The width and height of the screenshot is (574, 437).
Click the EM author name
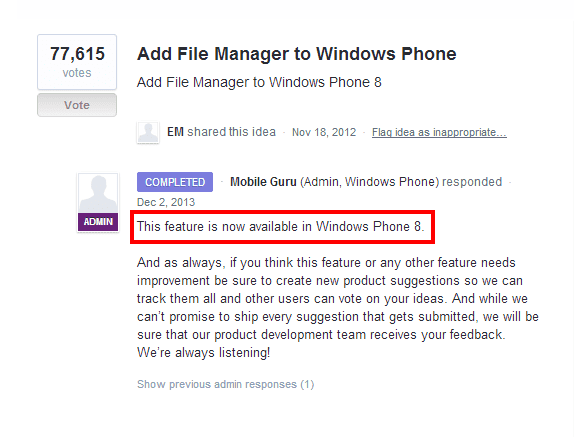[175, 132]
